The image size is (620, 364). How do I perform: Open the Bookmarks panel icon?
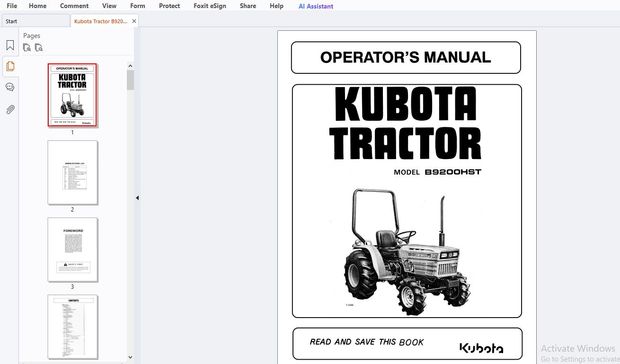tap(10, 45)
